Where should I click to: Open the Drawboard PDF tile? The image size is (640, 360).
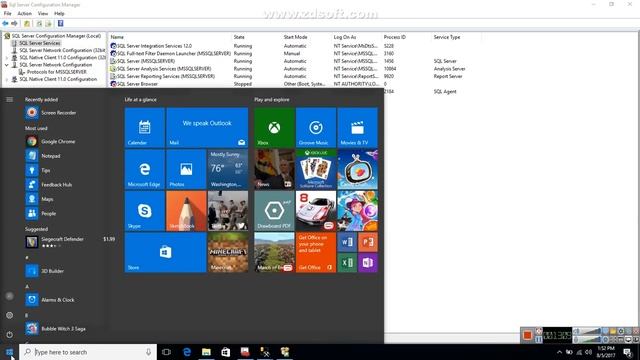pos(274,211)
